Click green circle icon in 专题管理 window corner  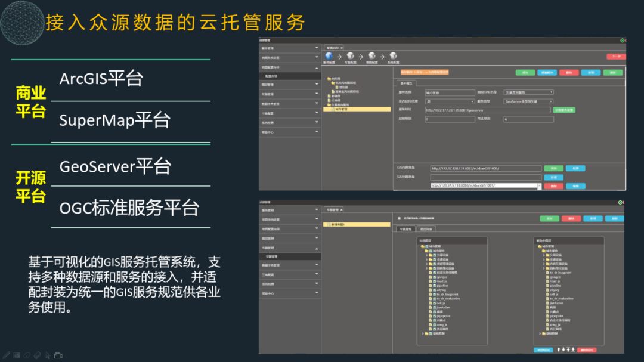coord(620,202)
